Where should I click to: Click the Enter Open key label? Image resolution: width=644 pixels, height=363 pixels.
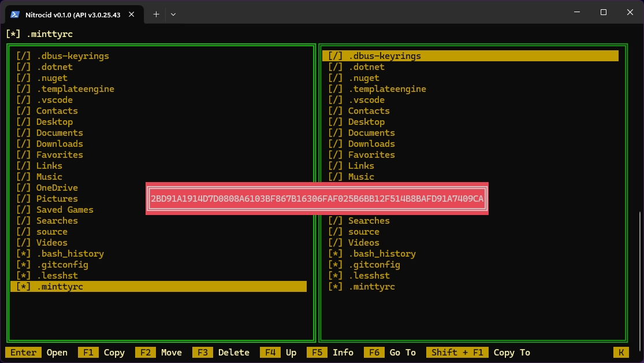pyautogui.click(x=38, y=353)
